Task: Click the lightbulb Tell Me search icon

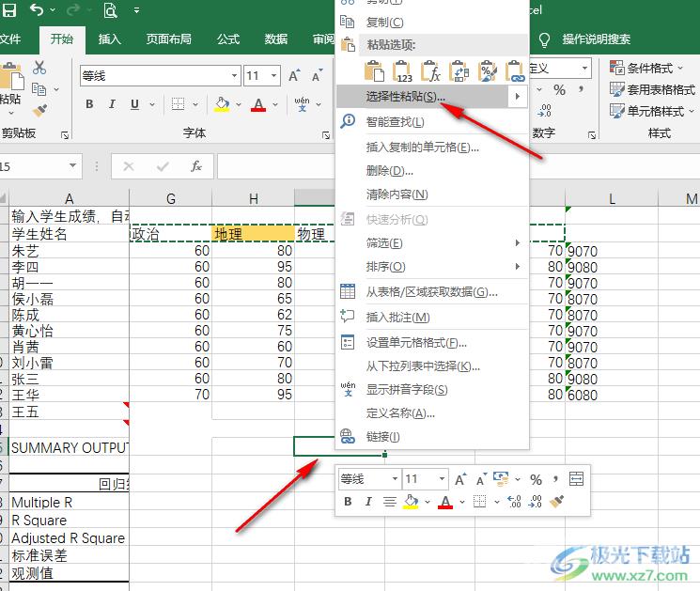Action: pos(544,39)
